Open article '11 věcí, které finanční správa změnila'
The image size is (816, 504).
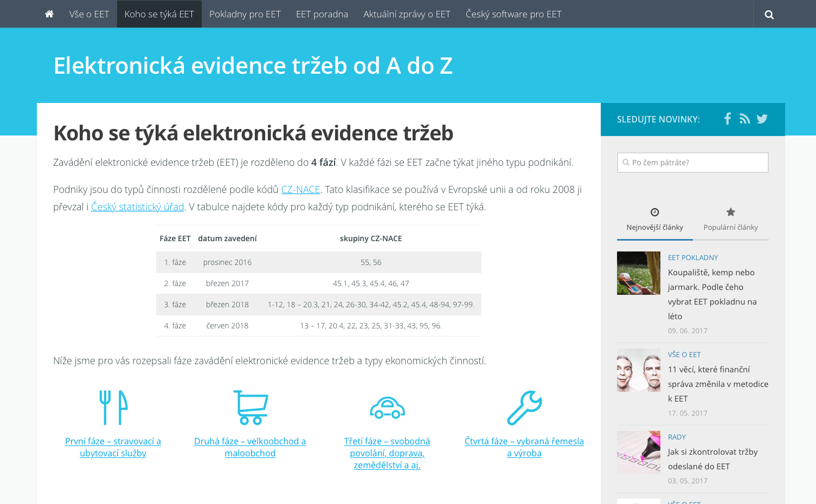tap(718, 384)
